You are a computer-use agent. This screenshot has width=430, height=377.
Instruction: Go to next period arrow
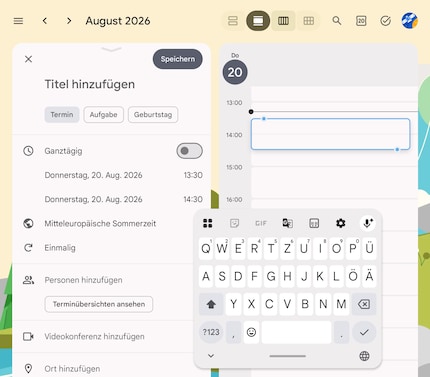[69, 21]
